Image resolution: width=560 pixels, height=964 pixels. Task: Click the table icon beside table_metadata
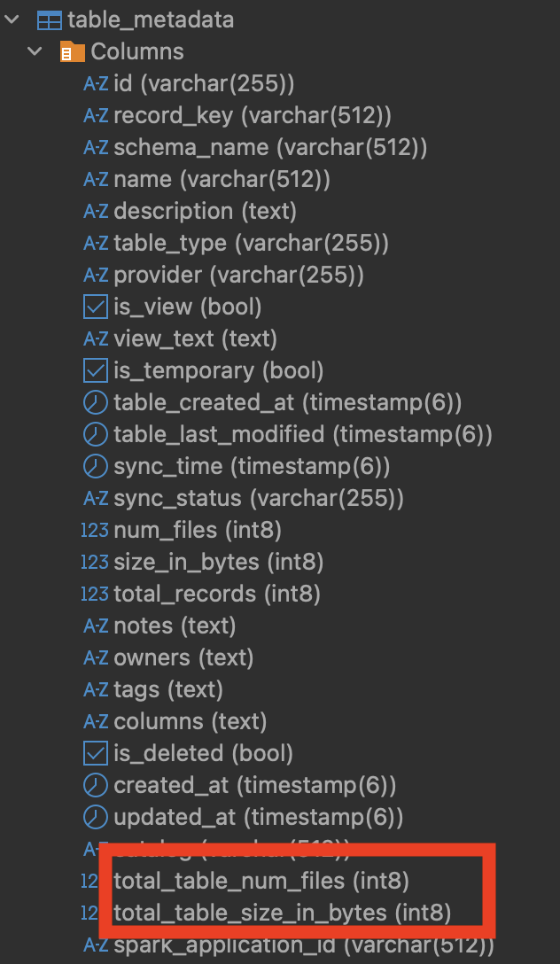49,19
